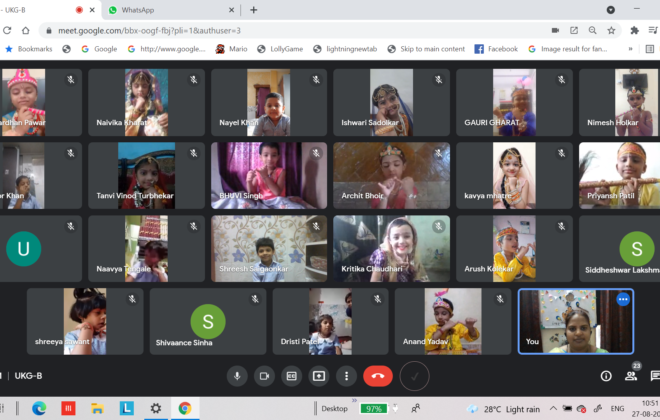Show hidden system tray icons
The height and width of the screenshot is (420, 660).
tap(553, 408)
